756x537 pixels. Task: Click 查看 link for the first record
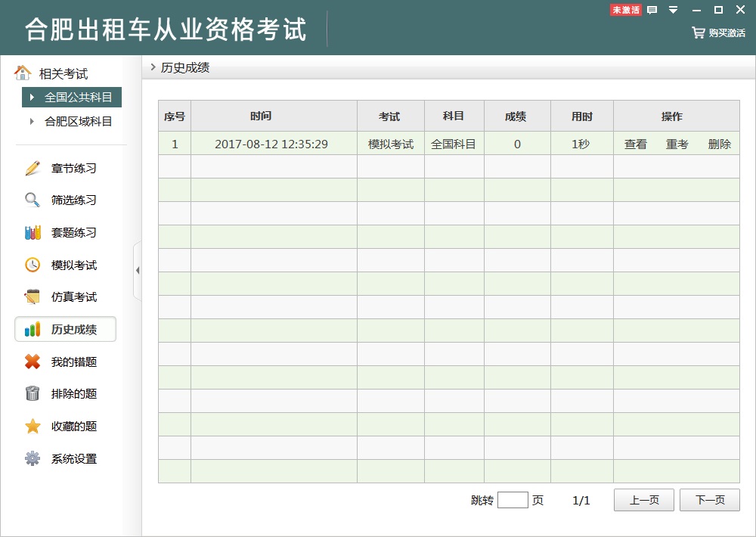tap(635, 144)
